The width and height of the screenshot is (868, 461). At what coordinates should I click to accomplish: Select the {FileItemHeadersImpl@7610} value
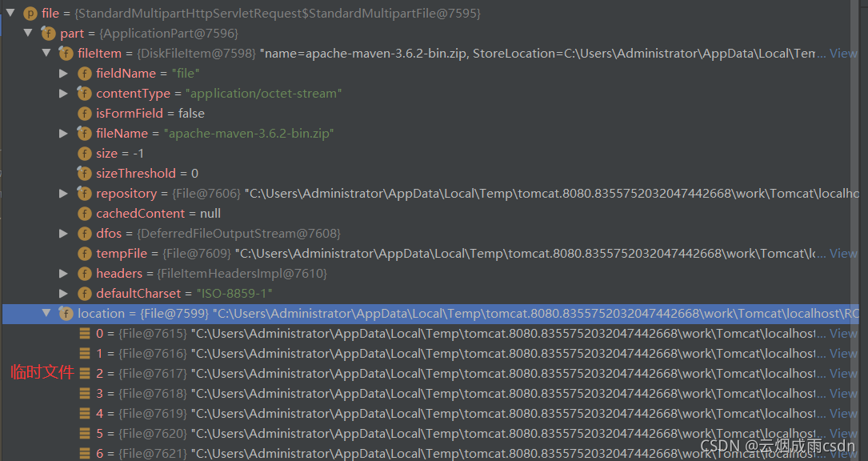click(242, 273)
